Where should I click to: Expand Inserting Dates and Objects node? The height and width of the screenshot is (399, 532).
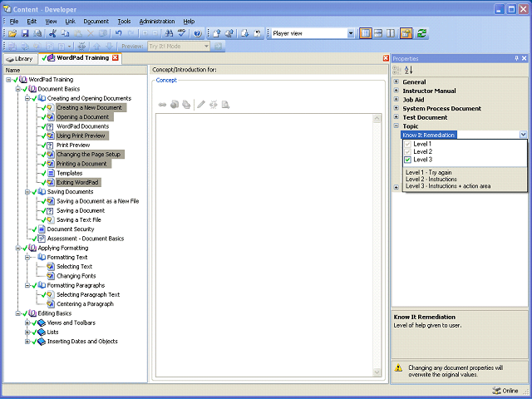[27, 342]
